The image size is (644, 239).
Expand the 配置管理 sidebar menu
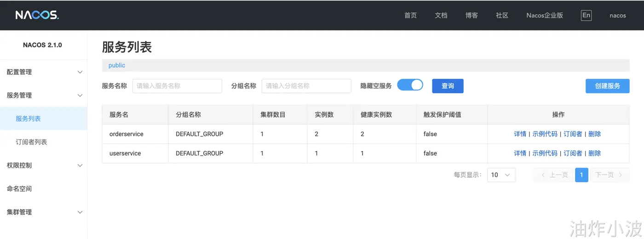pos(44,72)
